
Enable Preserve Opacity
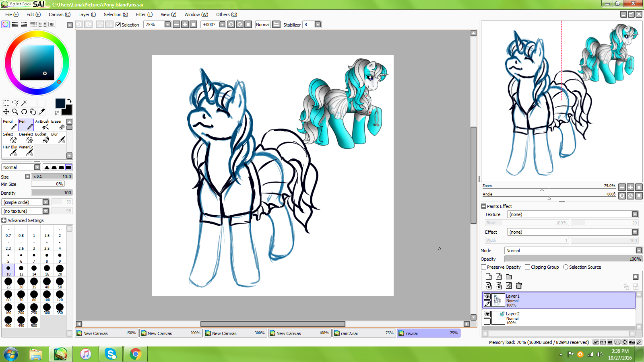[484, 267]
